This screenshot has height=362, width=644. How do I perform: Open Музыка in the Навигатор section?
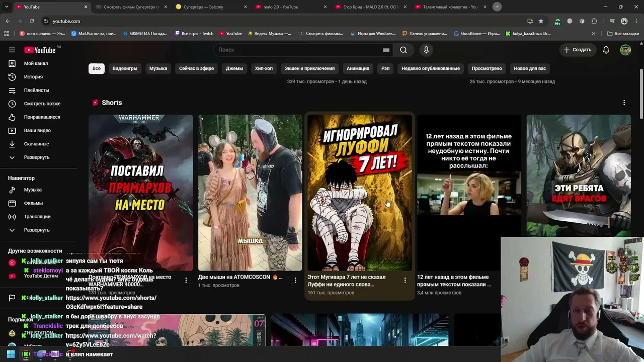[x=33, y=190]
